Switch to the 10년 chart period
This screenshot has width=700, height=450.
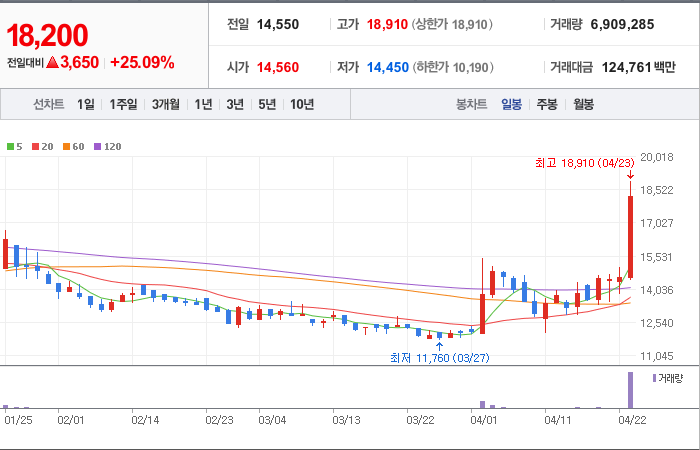click(x=302, y=104)
